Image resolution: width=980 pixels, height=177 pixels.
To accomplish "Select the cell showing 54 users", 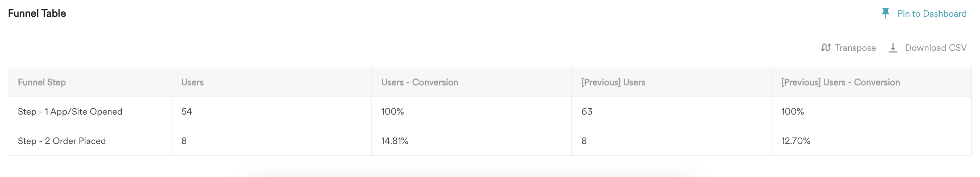I will point(187,112).
